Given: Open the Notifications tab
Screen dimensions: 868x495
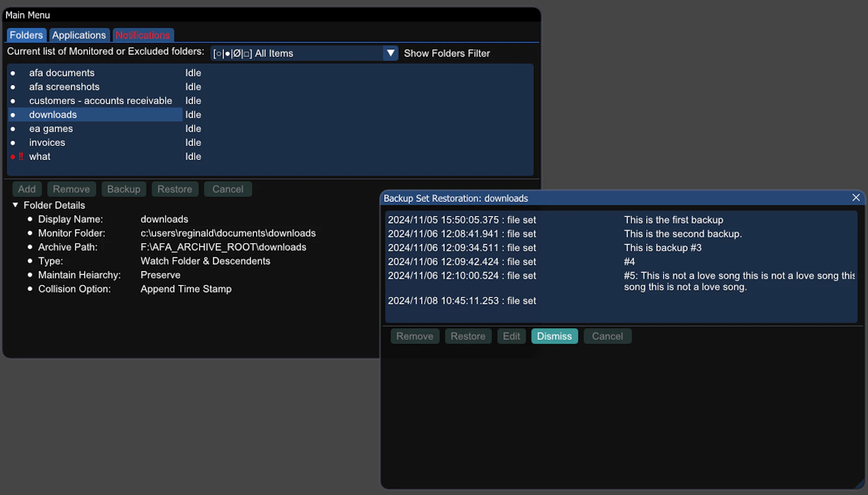Looking at the screenshot, I should pyautogui.click(x=143, y=35).
